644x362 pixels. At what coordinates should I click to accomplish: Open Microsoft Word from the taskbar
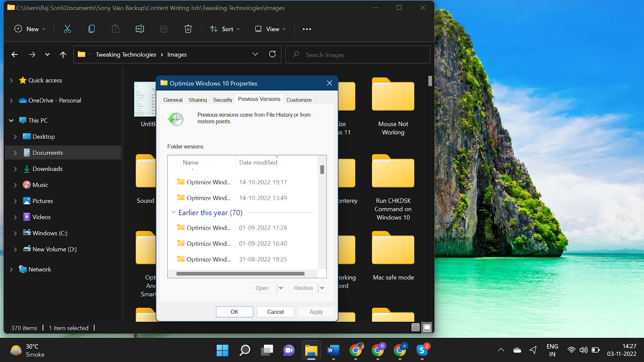pyautogui.click(x=333, y=350)
